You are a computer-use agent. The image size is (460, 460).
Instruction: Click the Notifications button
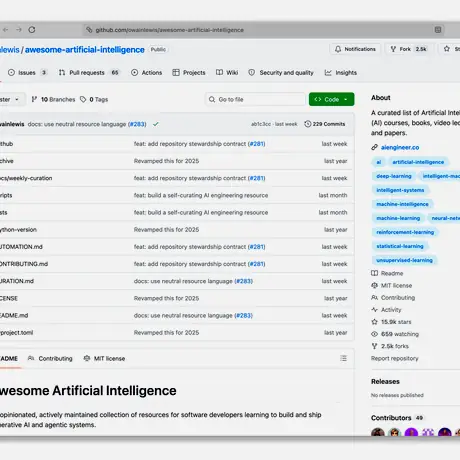point(355,49)
